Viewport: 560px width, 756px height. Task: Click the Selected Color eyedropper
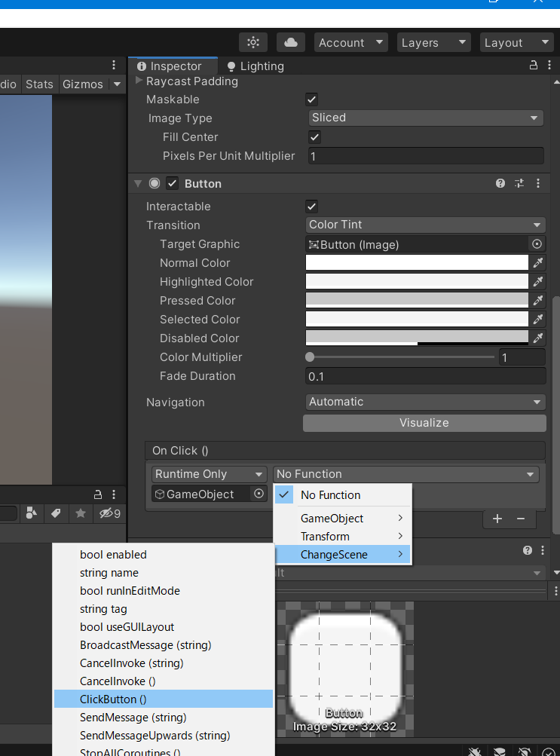(x=538, y=319)
